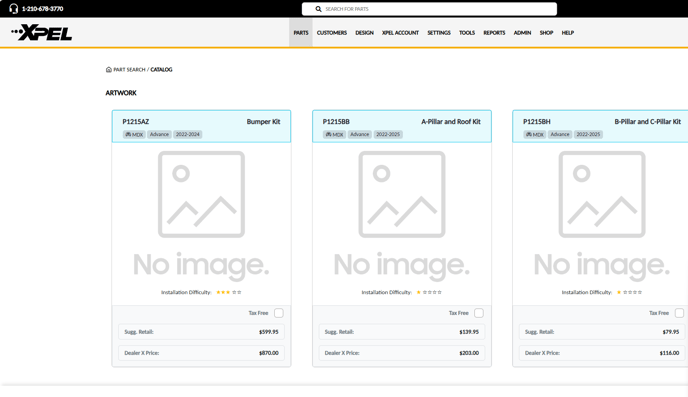Viewport: 688px width, 397px height.
Task: Open the P1215AZ Bumper Kit placeholder image
Action: 201,215
